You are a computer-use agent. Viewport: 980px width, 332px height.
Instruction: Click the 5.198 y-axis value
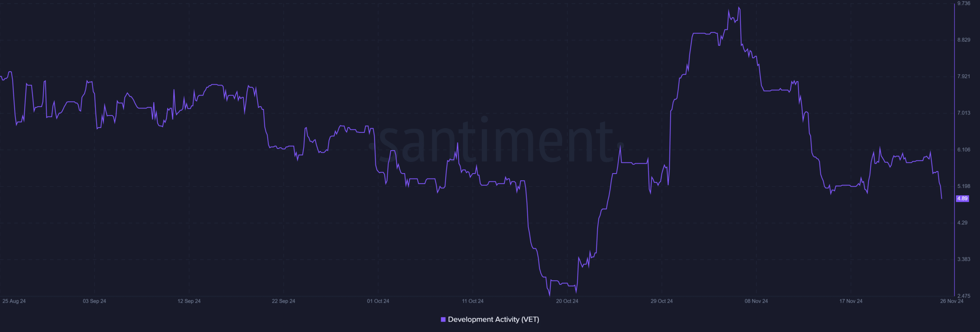tap(964, 186)
